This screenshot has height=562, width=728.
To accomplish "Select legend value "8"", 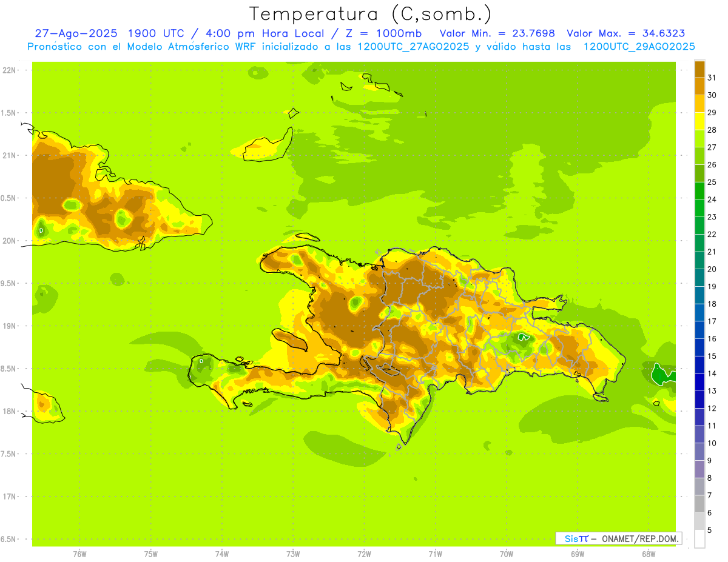I will point(710,478).
